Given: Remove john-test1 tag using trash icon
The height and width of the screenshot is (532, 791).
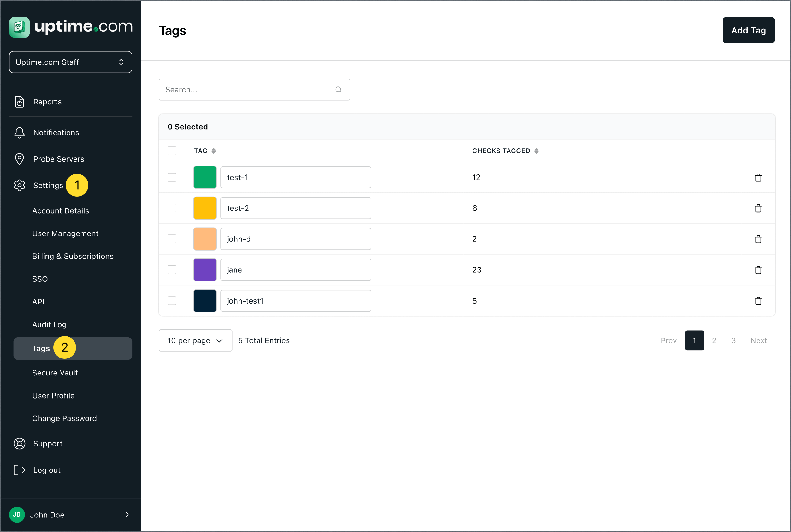Looking at the screenshot, I should (x=758, y=301).
